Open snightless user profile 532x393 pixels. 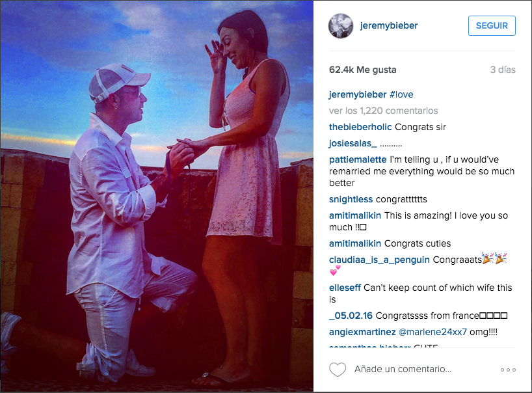click(351, 199)
